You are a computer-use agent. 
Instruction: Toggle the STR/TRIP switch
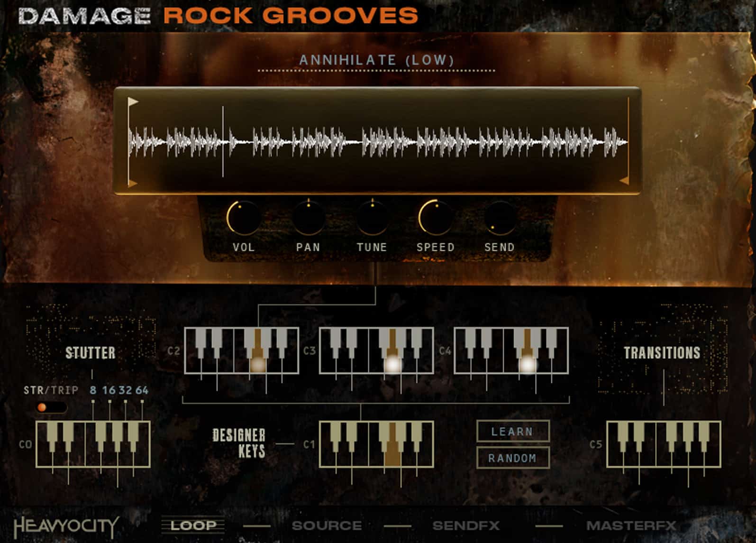pos(51,407)
